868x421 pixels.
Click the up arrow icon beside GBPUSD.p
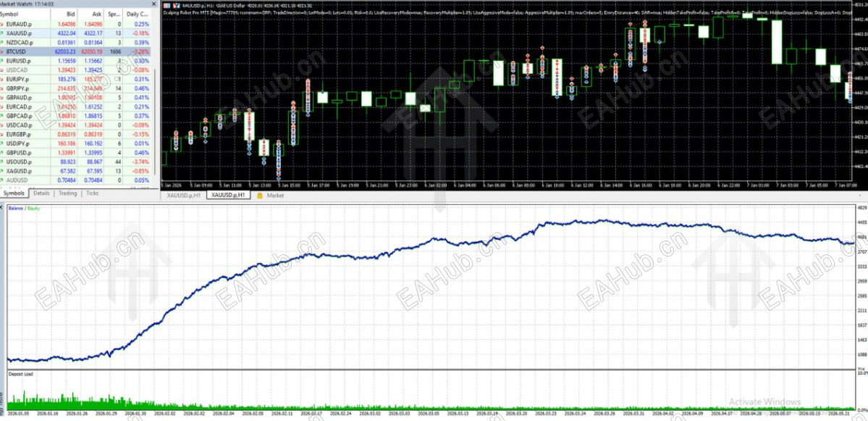3,152
